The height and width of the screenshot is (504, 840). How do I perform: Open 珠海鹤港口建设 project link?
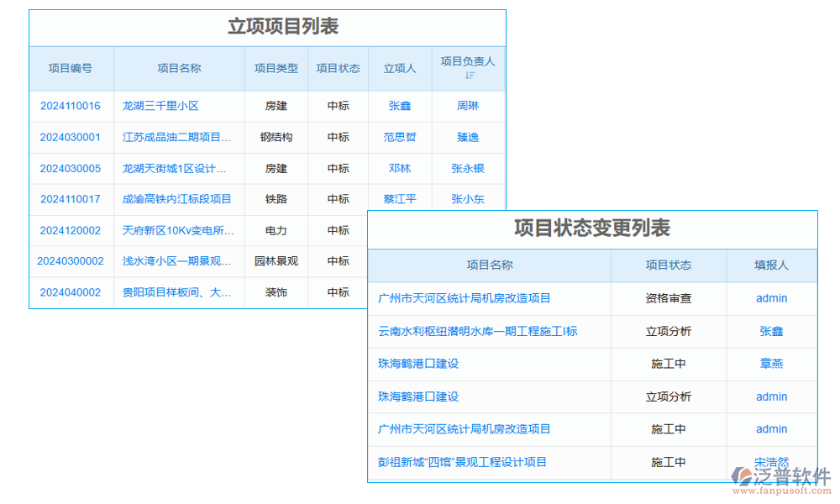420,364
